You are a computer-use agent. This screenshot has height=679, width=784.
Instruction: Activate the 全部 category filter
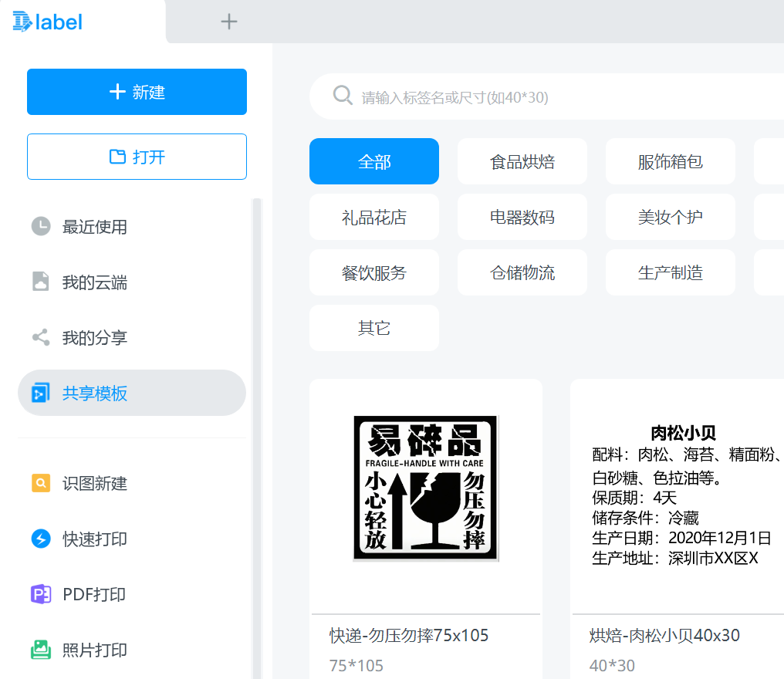click(373, 161)
